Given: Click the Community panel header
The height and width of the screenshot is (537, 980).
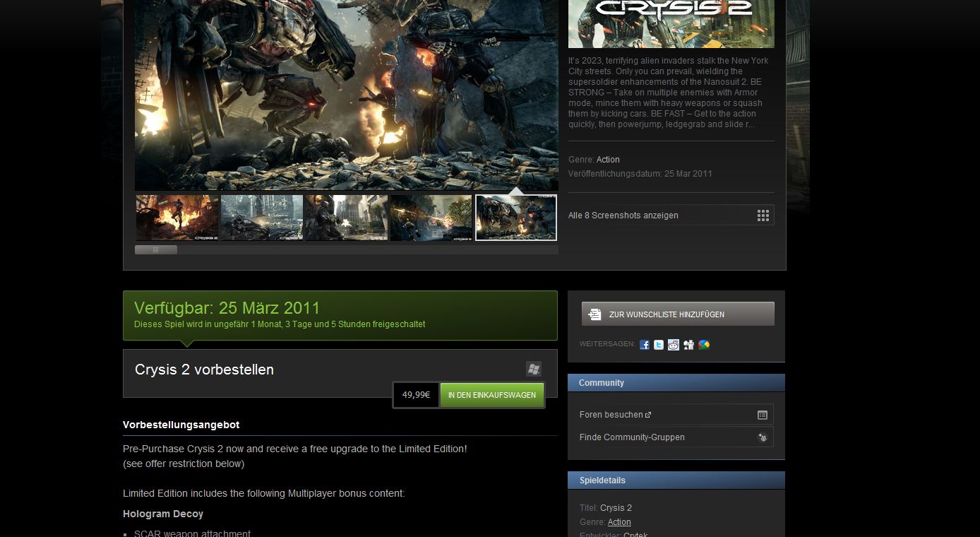Looking at the screenshot, I should pyautogui.click(x=676, y=383).
